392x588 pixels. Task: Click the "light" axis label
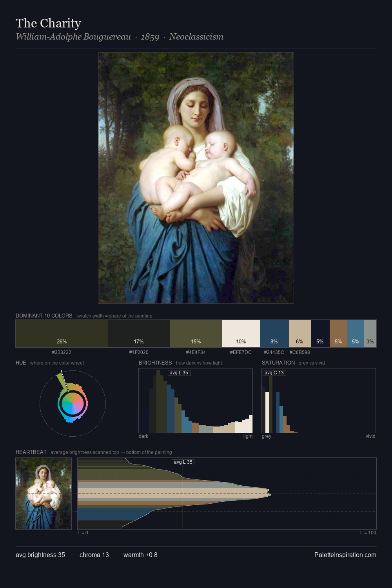pyautogui.click(x=248, y=436)
